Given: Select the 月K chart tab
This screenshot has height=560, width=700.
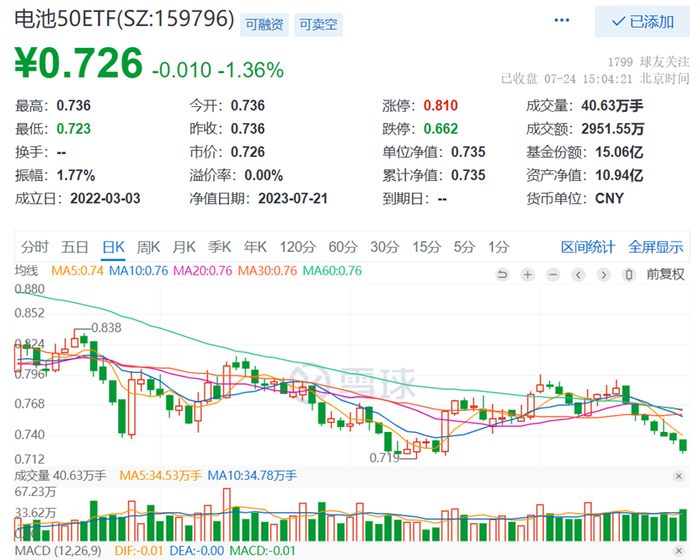Looking at the screenshot, I should pos(184,247).
